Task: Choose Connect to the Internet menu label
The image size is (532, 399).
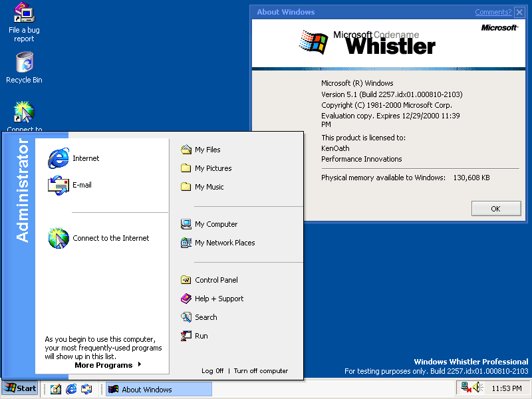Action: (111, 238)
